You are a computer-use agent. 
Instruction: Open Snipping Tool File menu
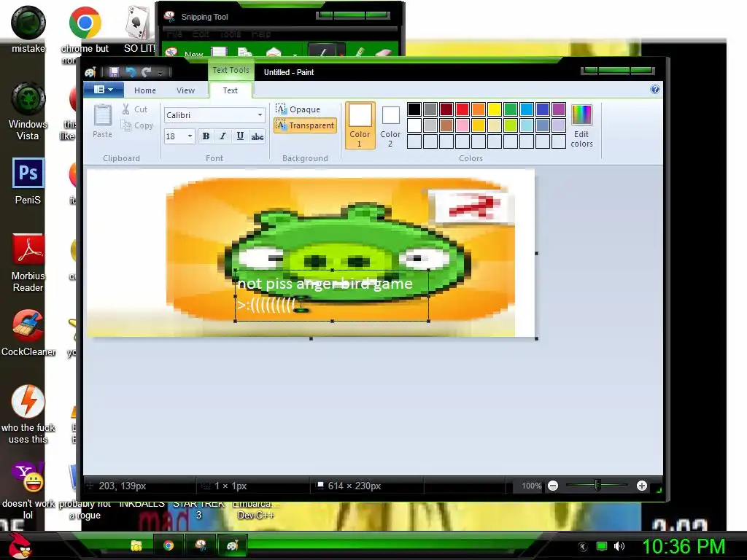(x=174, y=34)
